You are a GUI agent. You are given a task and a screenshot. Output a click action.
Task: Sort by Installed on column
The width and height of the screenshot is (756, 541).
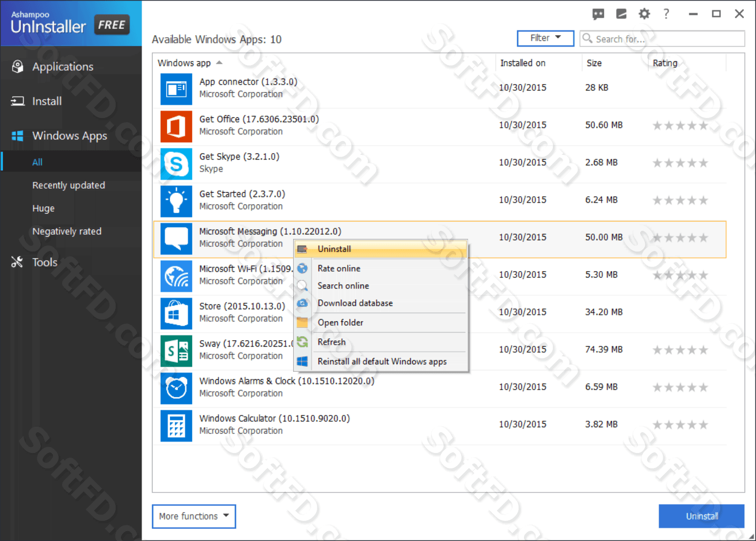tap(522, 63)
